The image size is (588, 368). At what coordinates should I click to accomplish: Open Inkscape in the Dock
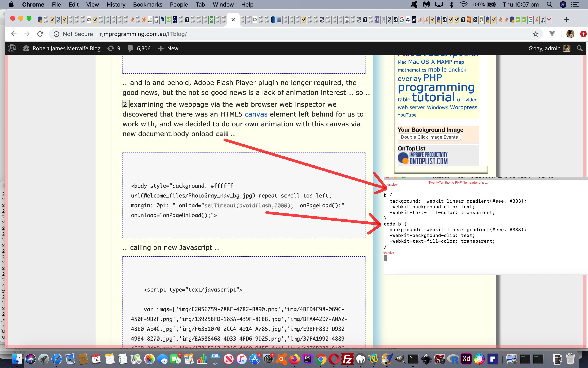427,359
